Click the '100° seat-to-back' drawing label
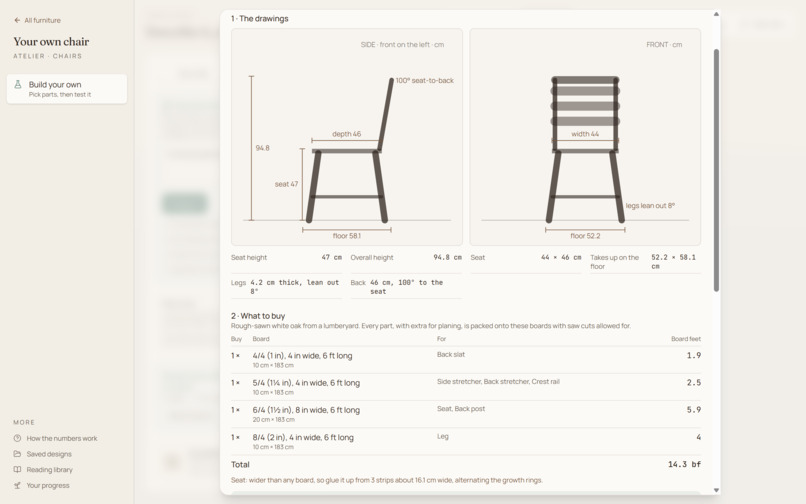The height and width of the screenshot is (504, 806). (425, 80)
